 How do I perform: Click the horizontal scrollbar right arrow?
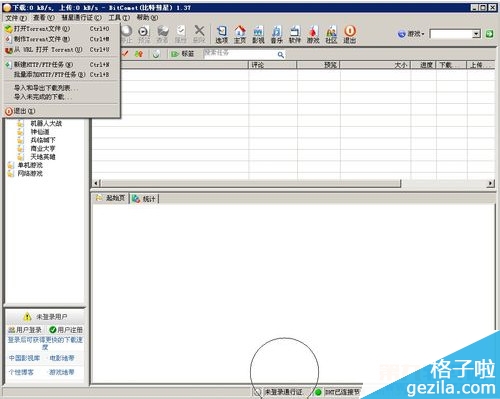pos(490,183)
